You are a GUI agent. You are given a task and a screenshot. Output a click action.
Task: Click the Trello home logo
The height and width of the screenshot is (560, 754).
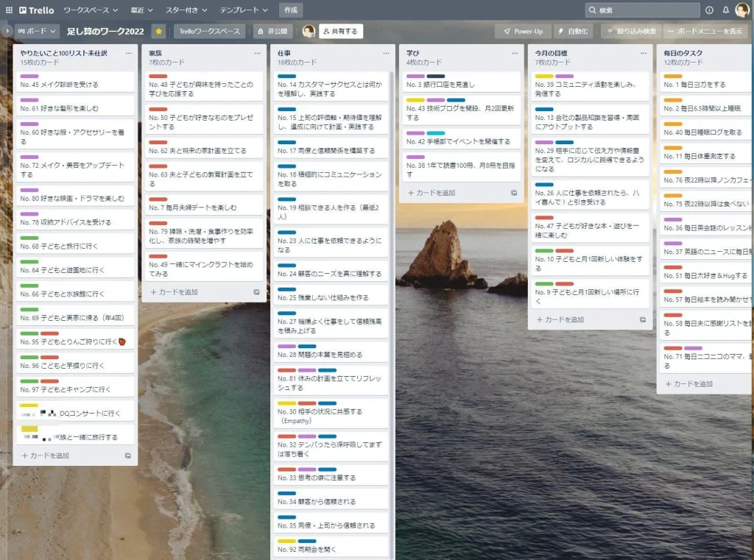[x=37, y=10]
